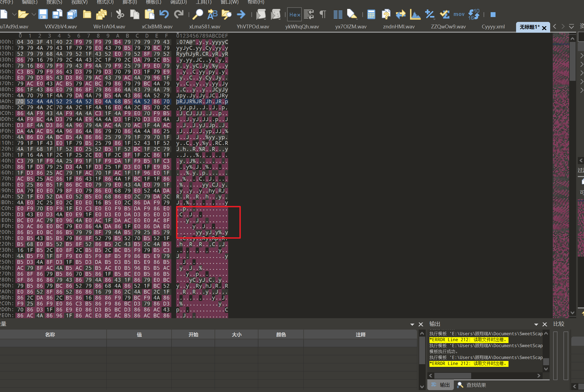Close the 输出 output panel

point(545,324)
